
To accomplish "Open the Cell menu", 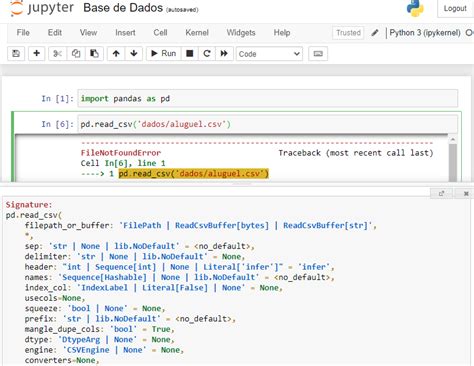I will (x=160, y=33).
